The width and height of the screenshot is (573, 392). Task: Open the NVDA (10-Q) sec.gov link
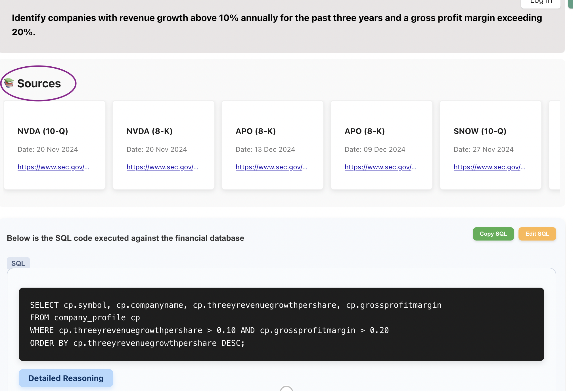coord(53,167)
